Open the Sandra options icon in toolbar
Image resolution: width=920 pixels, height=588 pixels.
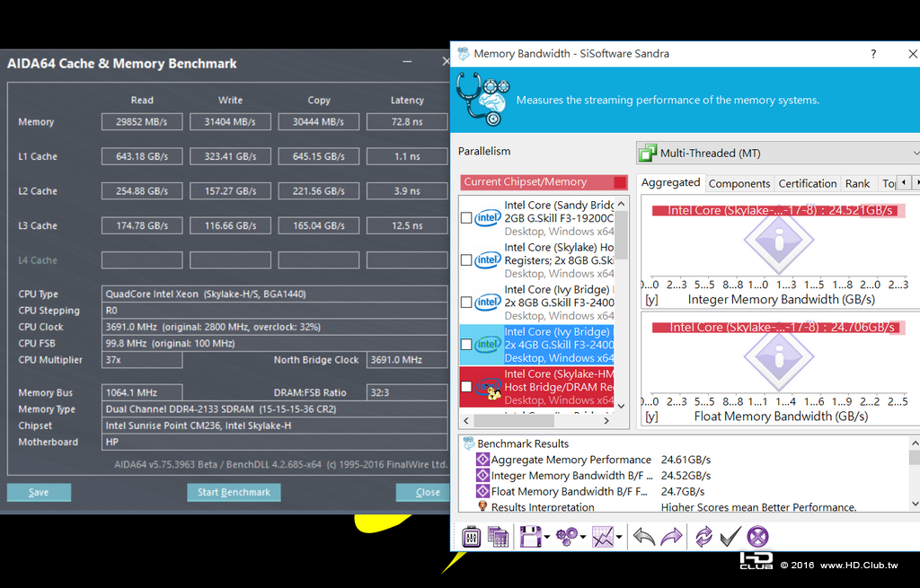click(471, 537)
